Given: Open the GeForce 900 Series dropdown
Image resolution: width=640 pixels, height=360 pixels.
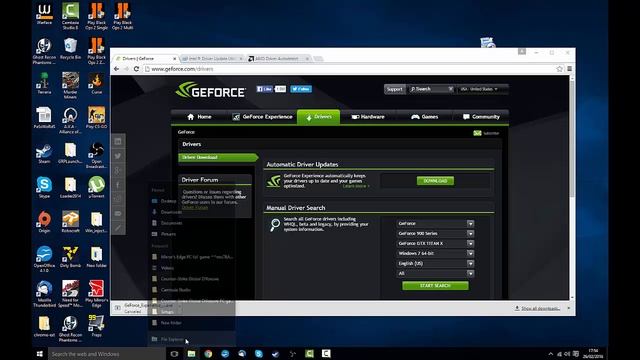Looking at the screenshot, I should [x=435, y=233].
